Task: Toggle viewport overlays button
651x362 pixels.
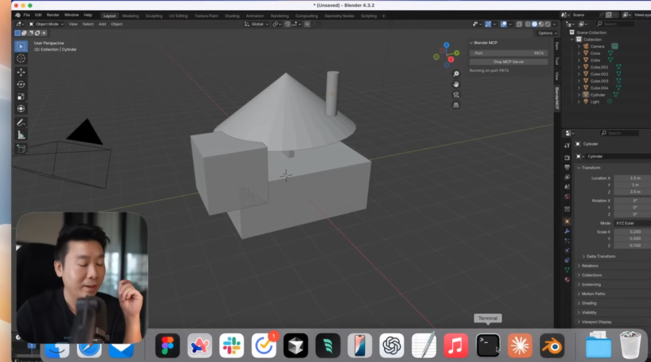Action: tap(504, 24)
